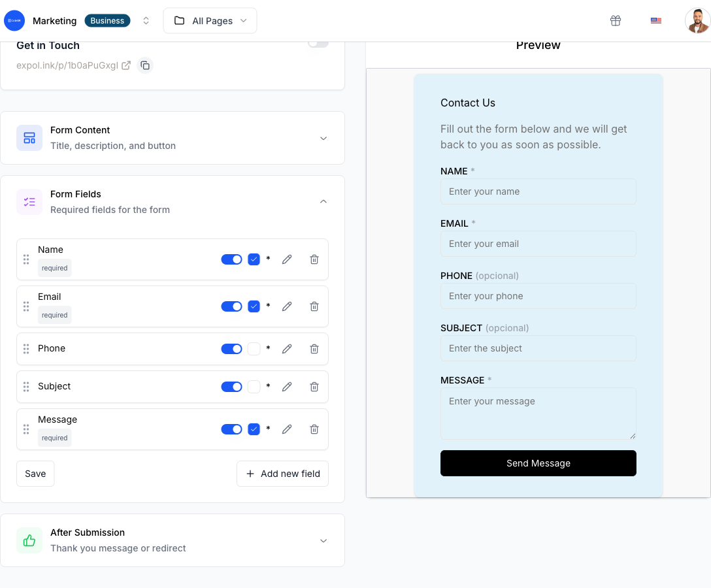The width and height of the screenshot is (711, 588).
Task: Click the Enter your phone input
Action: (x=538, y=296)
